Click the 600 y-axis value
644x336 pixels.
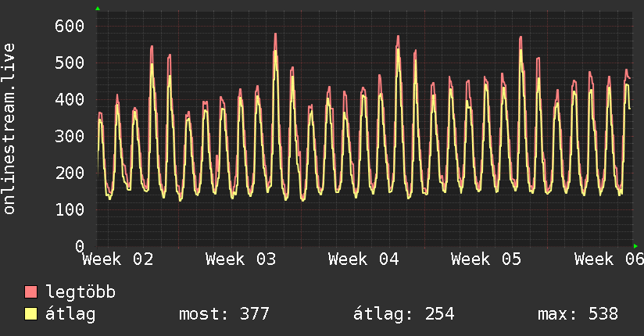point(70,27)
